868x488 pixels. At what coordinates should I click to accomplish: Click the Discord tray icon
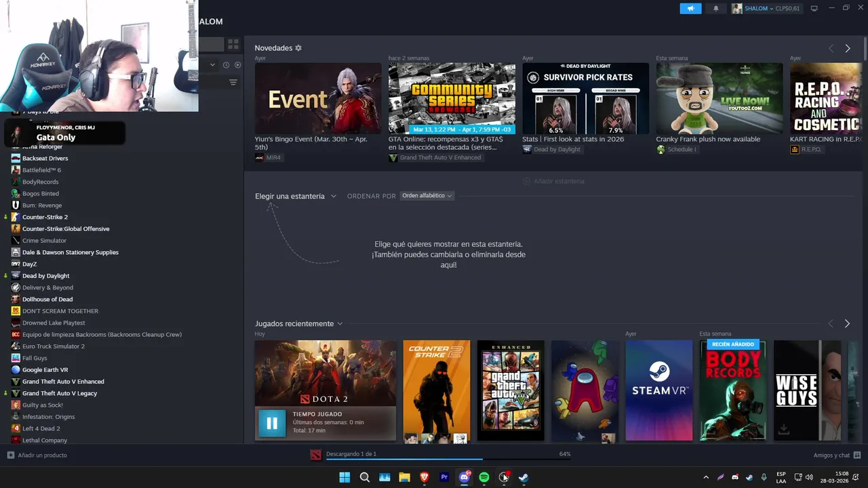[x=735, y=477]
